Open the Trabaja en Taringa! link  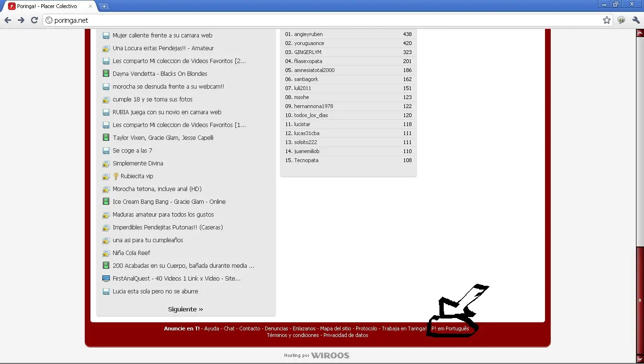(404, 328)
